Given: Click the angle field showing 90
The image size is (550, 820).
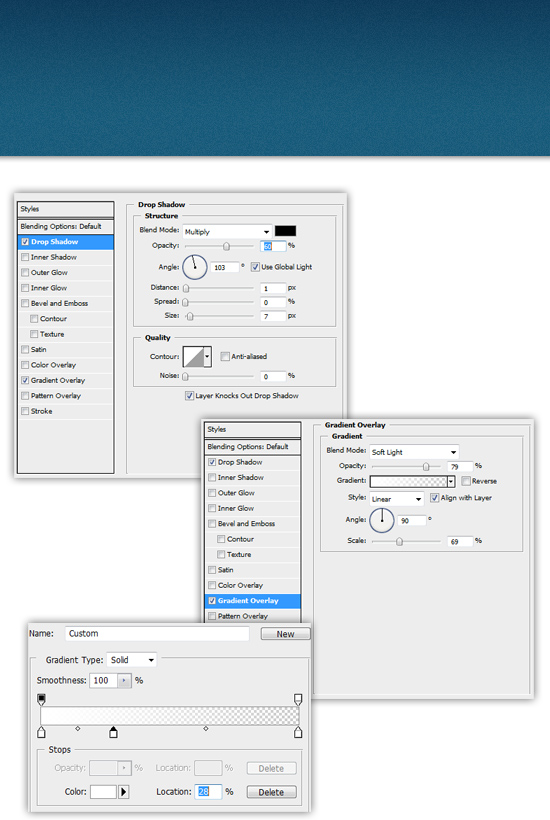Looking at the screenshot, I should 412,520.
